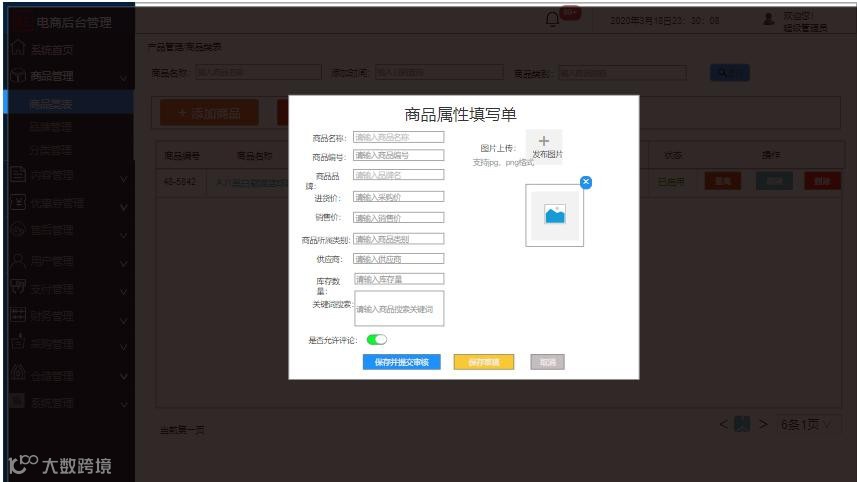Click the user avatar icon in header
The image size is (857, 482).
[x=768, y=19]
